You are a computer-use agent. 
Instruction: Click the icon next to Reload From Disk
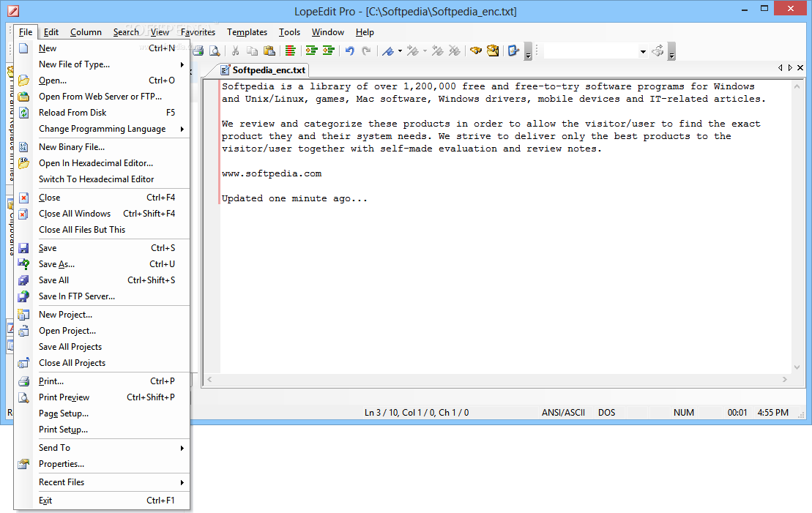tap(23, 112)
